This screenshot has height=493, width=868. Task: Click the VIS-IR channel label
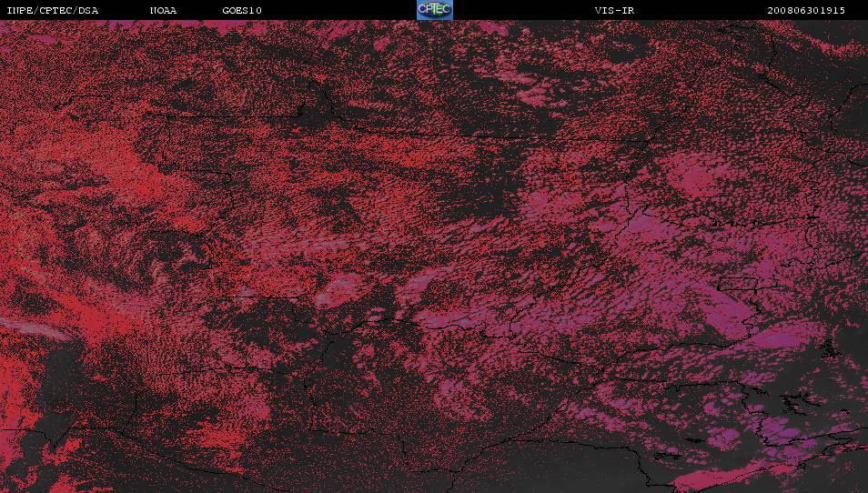(x=614, y=11)
